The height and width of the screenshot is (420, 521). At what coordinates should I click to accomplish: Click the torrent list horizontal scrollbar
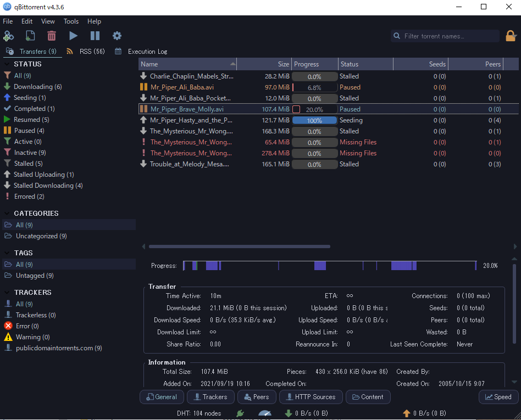240,247
